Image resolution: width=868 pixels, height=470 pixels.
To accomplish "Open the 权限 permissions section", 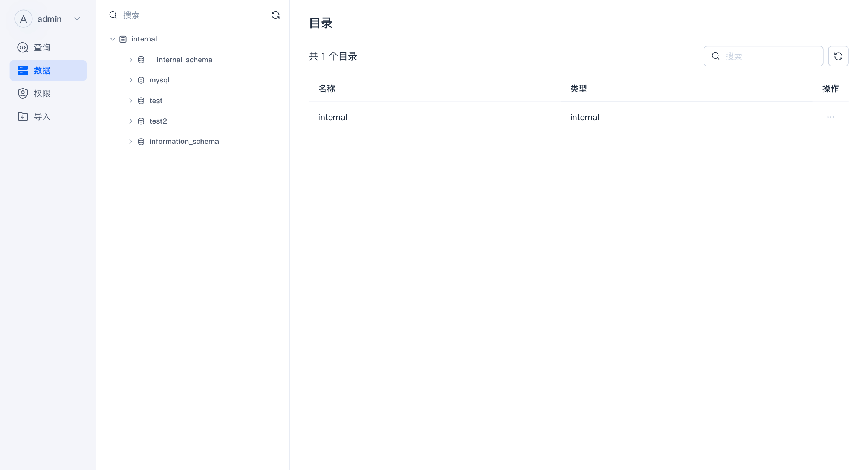I will 41,93.
